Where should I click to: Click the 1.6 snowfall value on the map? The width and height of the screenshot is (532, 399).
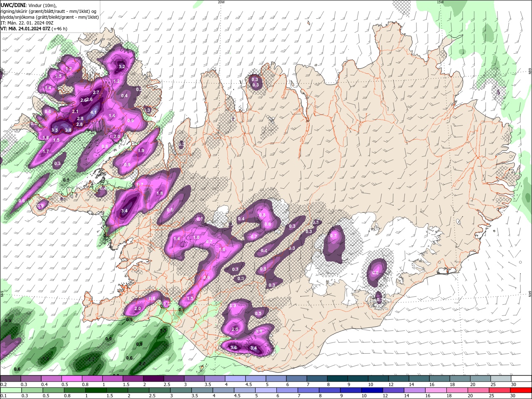tap(46, 138)
